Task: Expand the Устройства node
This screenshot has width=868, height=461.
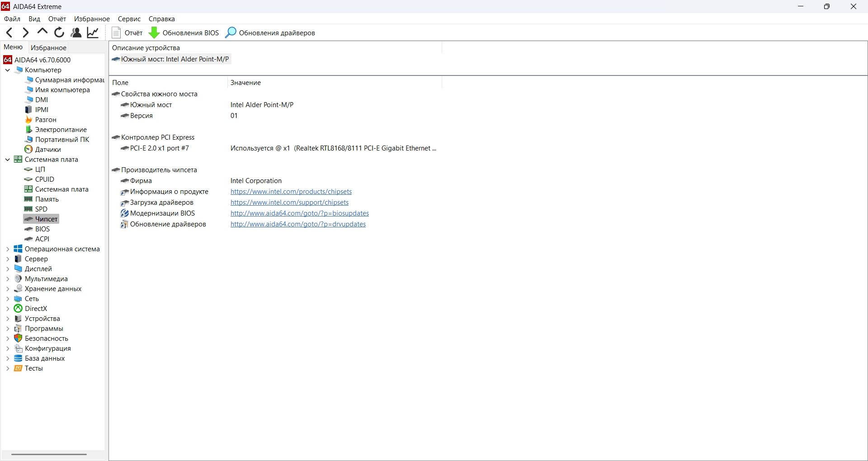Action: pos(8,319)
